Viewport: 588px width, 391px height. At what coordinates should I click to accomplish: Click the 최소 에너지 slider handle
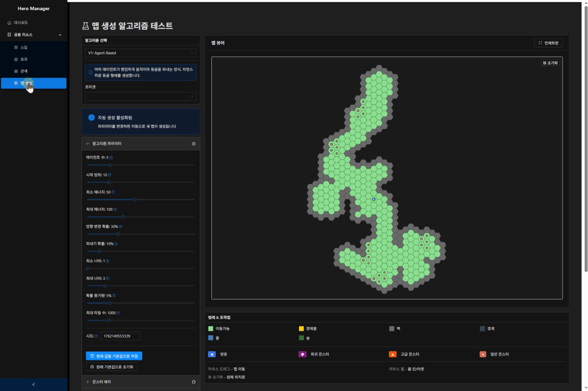point(135,199)
